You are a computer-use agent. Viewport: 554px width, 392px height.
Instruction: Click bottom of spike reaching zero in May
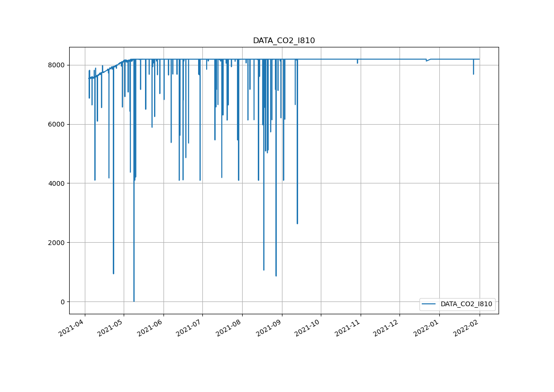click(134, 301)
